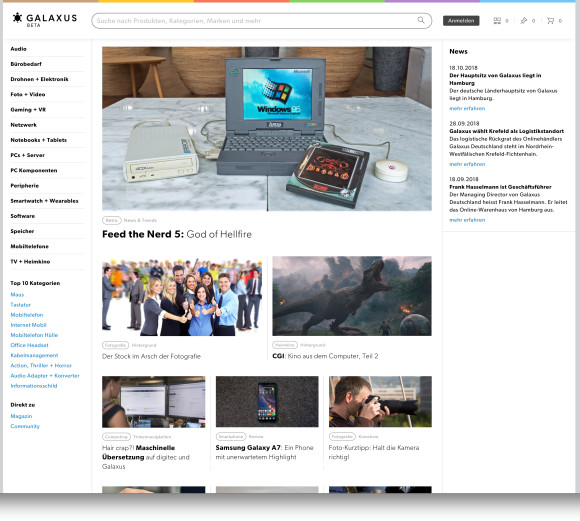Click the Computing tag
This screenshot has width=580, height=521.
tap(116, 437)
